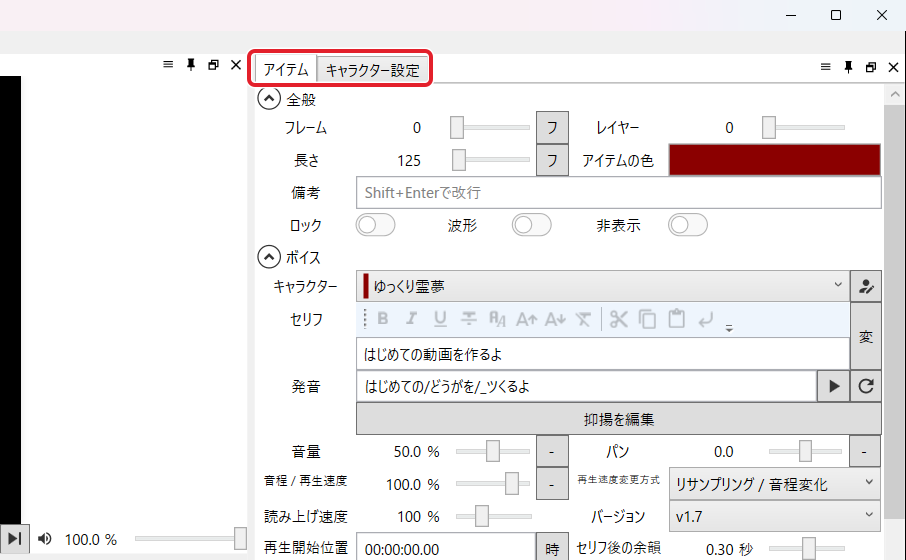This screenshot has height=560, width=906.
Task: Open the バージョン dropdown showing v1.7
Action: point(775,516)
